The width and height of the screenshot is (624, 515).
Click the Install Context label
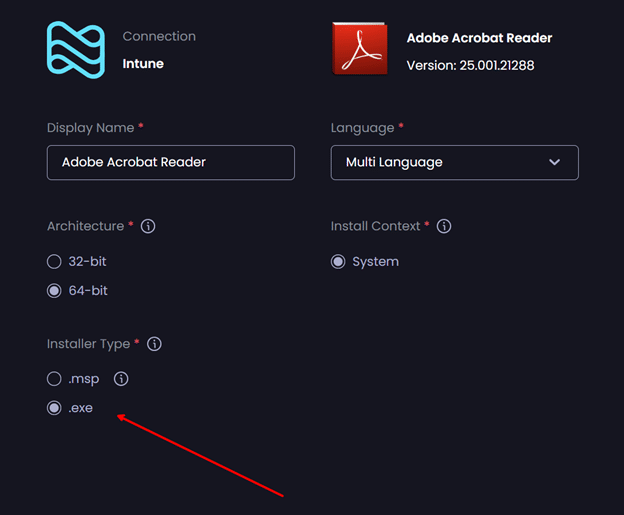375,226
